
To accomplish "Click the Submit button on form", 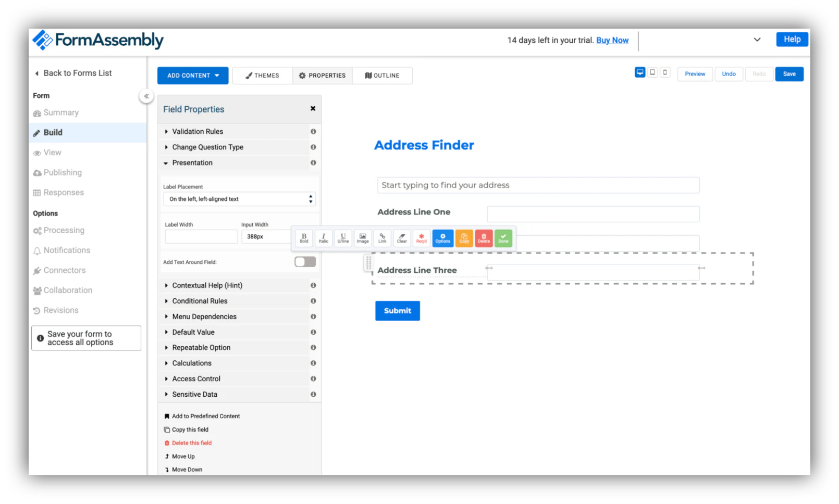I will pyautogui.click(x=398, y=311).
